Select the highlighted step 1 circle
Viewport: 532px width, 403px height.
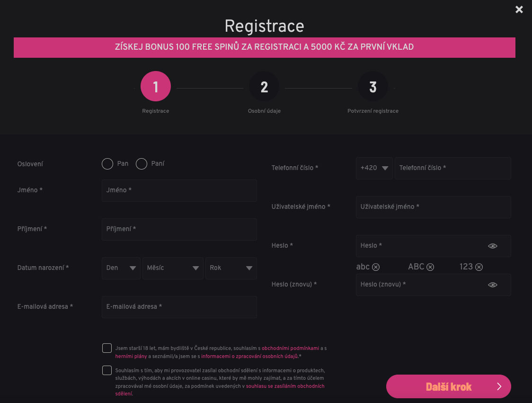(x=155, y=86)
